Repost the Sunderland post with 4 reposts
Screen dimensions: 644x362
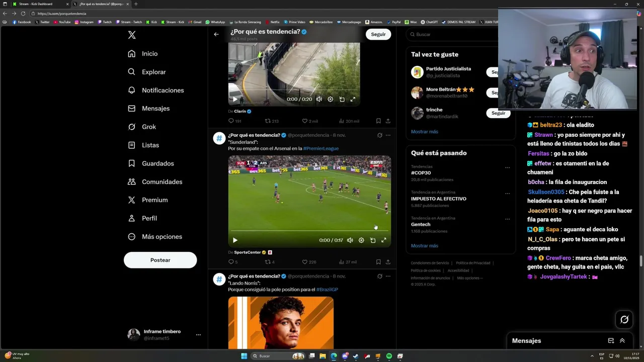tap(270, 262)
